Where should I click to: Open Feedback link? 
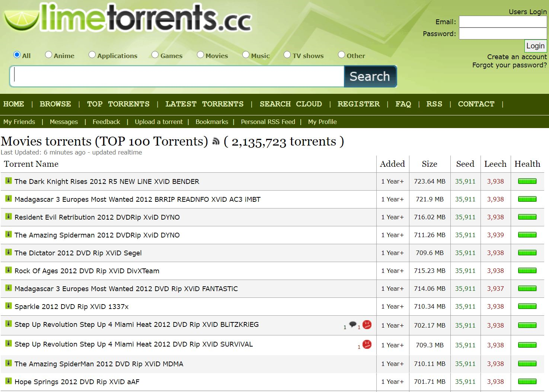click(x=106, y=122)
